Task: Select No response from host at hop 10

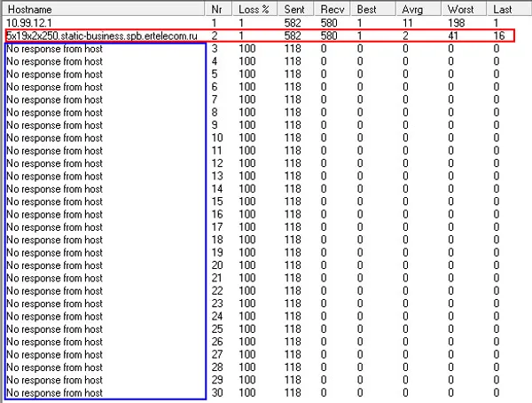Action: (x=54, y=138)
